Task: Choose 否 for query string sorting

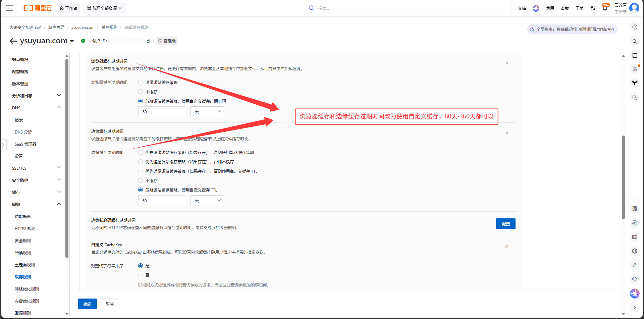Action: (x=141, y=275)
